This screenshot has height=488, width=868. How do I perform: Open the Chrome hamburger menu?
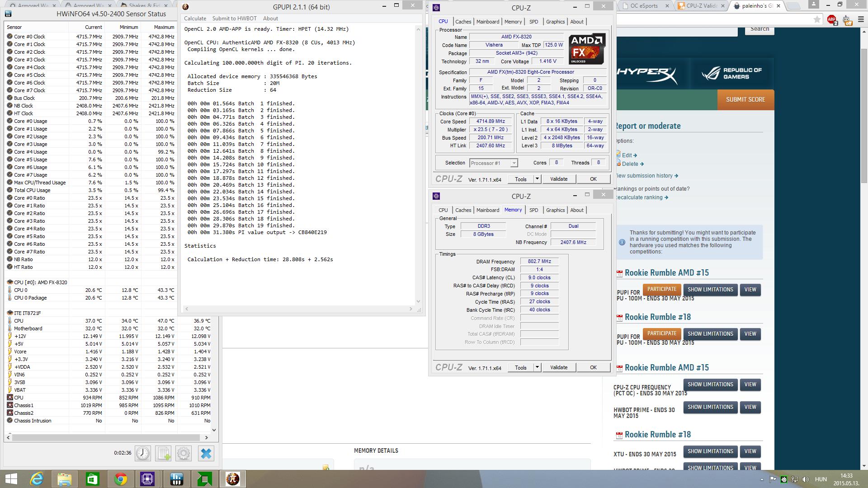pos(860,19)
